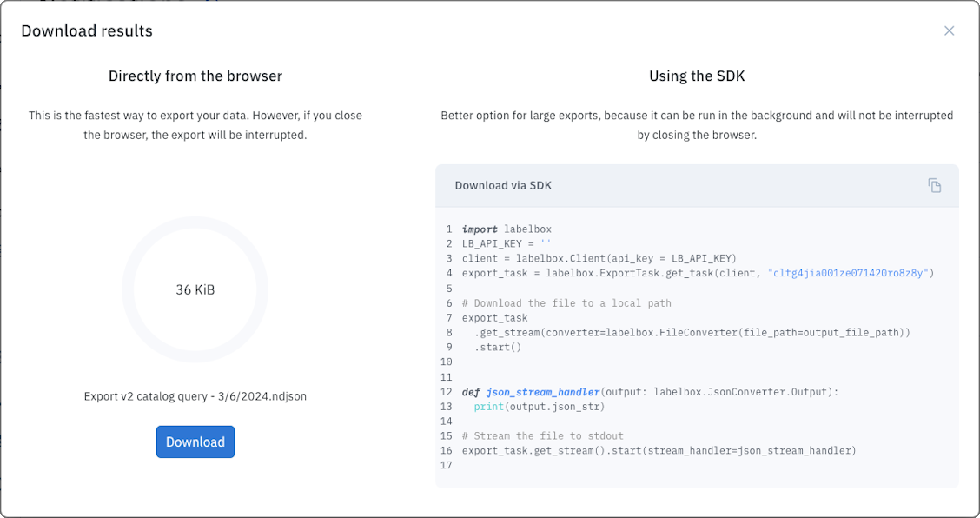
Task: Click the 36 KiB circular progress indicator
Action: point(195,289)
